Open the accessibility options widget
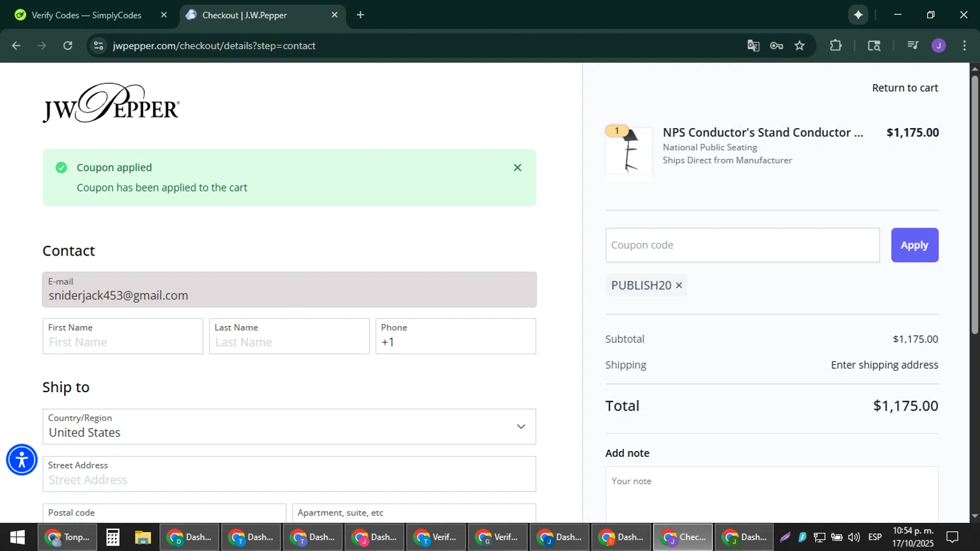 pyautogui.click(x=22, y=459)
